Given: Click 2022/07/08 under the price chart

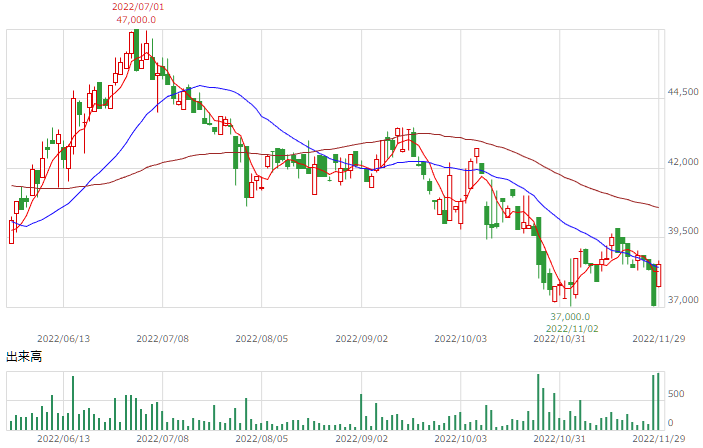Looking at the screenshot, I should coord(162,339).
